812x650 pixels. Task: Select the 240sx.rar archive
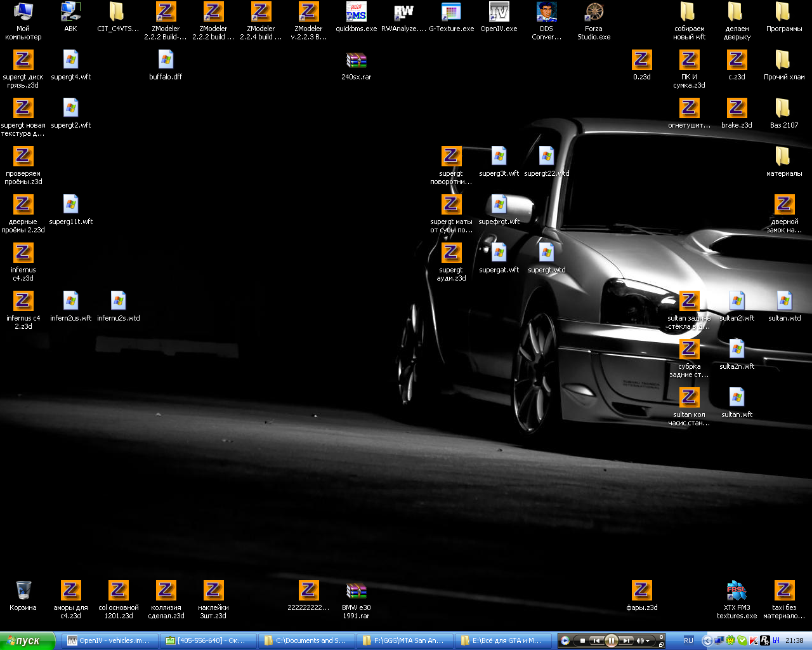(x=356, y=61)
